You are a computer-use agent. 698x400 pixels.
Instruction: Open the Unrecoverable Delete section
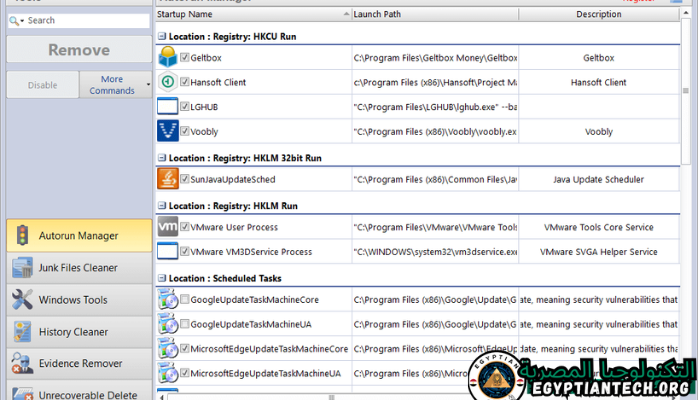point(79,391)
